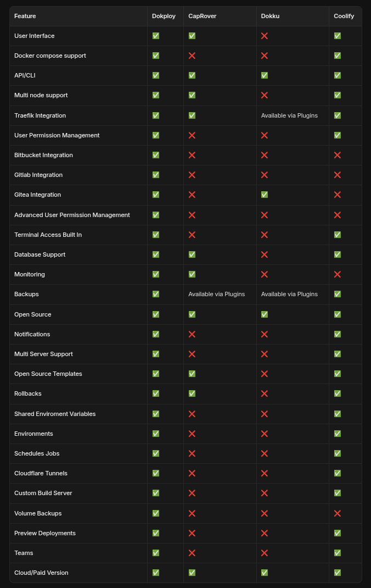Click the Dokploy column header
371x588 pixels.
164,16
